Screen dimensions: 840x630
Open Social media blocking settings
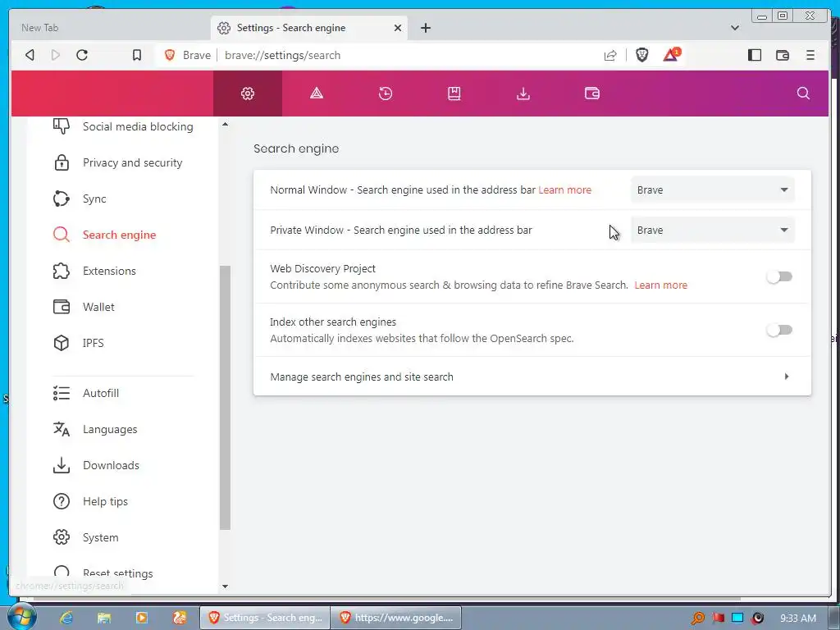[x=123, y=127]
